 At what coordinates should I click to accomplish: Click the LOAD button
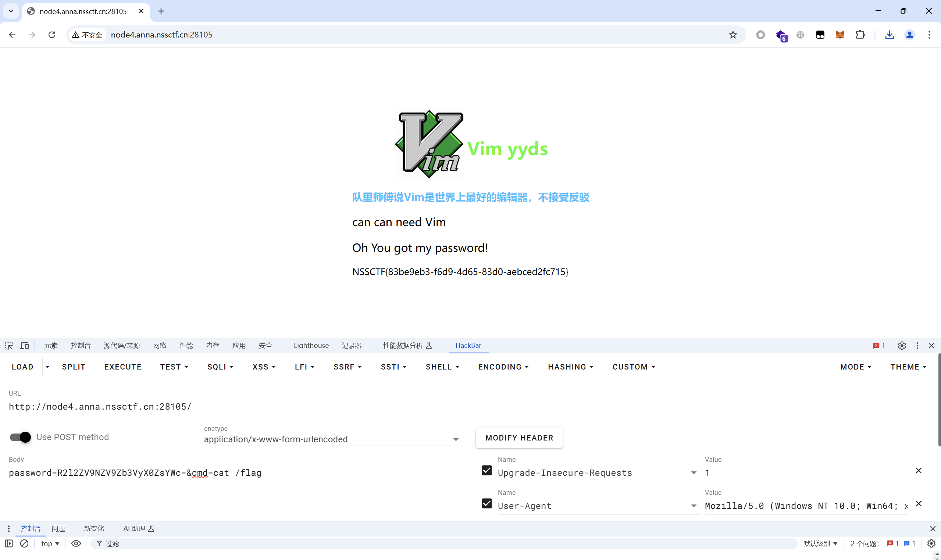(x=23, y=367)
